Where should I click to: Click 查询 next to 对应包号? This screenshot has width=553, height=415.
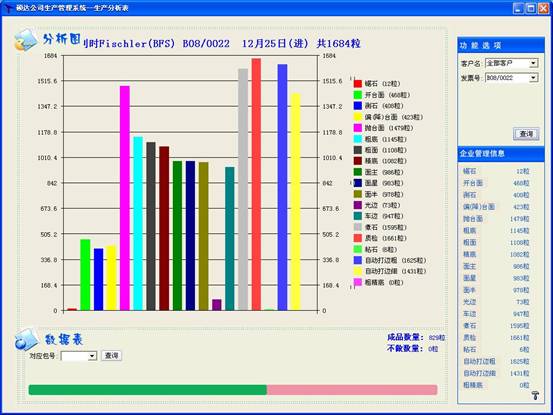point(112,355)
